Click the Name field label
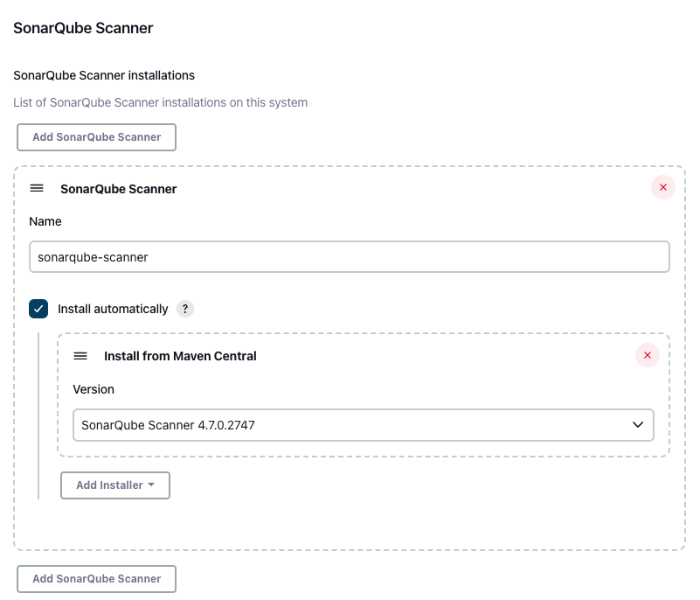Image resolution: width=700 pixels, height=600 pixels. (45, 221)
